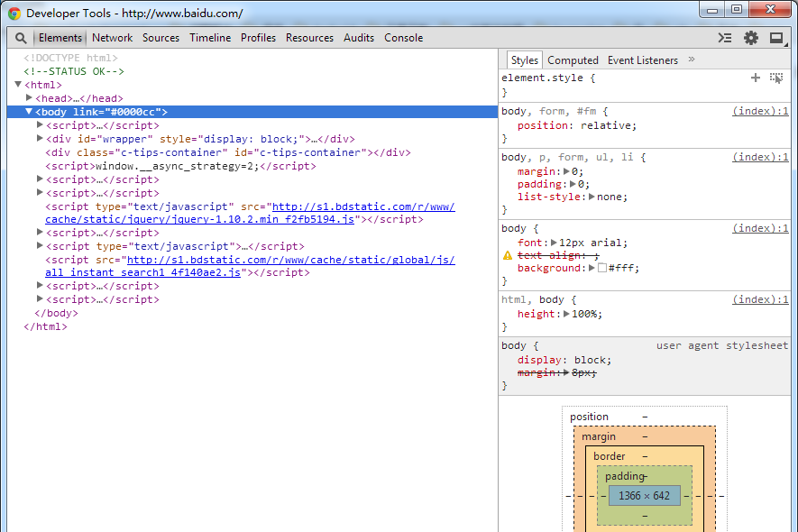798x532 pixels.
Task: Expand the last script node before closing body
Action: pyautogui.click(x=40, y=299)
